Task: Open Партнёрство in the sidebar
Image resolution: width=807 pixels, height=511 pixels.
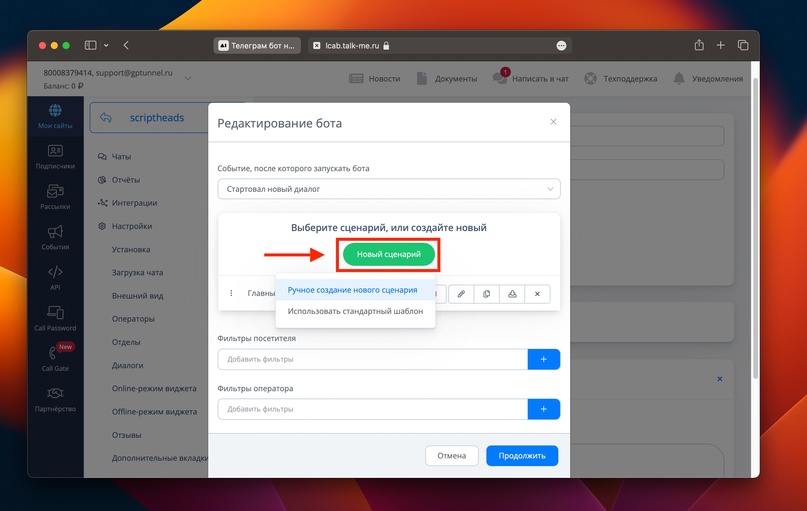Action: click(55, 399)
